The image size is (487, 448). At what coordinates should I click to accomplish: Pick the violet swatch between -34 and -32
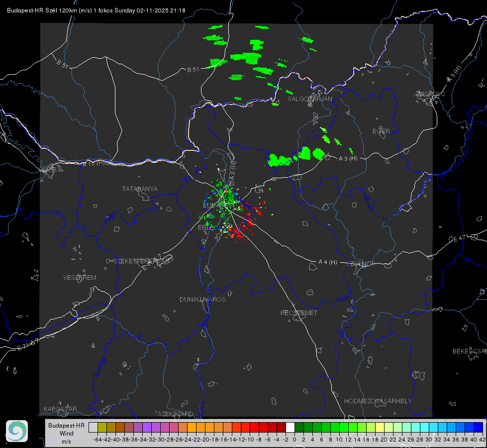point(147,427)
